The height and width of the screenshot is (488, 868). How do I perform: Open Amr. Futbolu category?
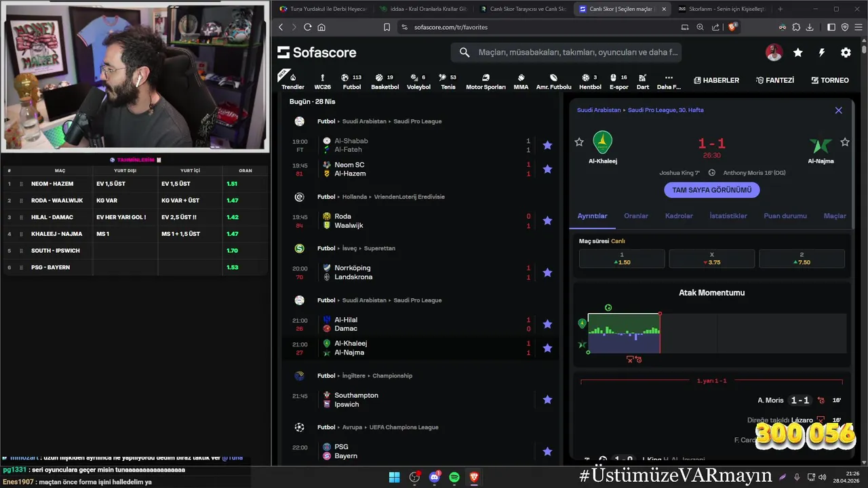coord(553,81)
